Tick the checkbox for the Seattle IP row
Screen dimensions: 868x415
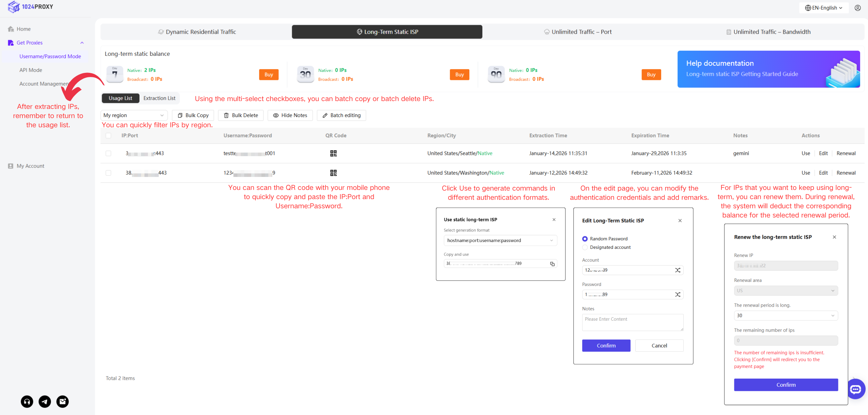pos(108,153)
